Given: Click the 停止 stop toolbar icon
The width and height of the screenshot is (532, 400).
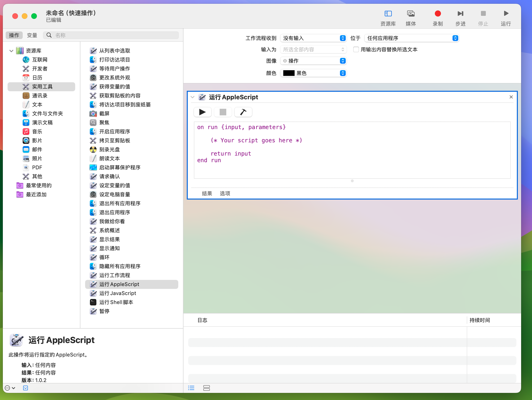Looking at the screenshot, I should pos(483,18).
